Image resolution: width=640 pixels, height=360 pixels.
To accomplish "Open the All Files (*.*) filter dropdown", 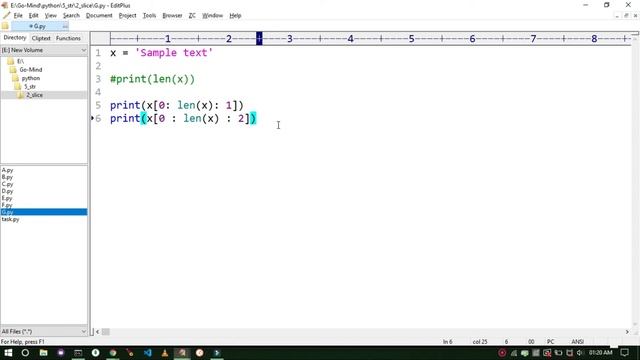I will pyautogui.click(x=44, y=331).
